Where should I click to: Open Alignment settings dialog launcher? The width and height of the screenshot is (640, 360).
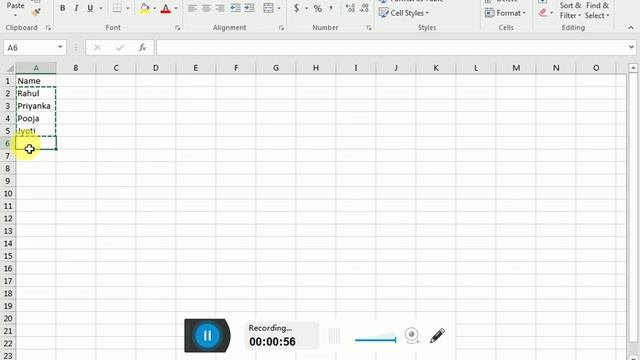tap(281, 28)
